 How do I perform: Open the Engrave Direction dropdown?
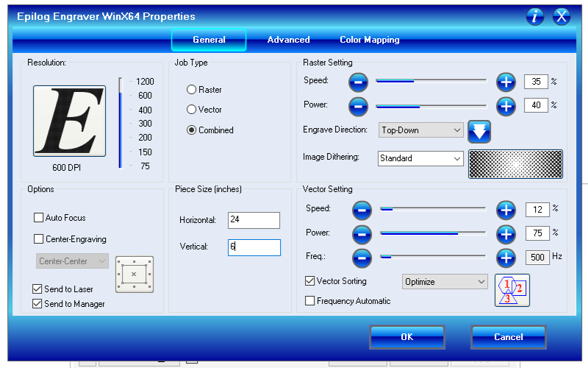pos(420,130)
